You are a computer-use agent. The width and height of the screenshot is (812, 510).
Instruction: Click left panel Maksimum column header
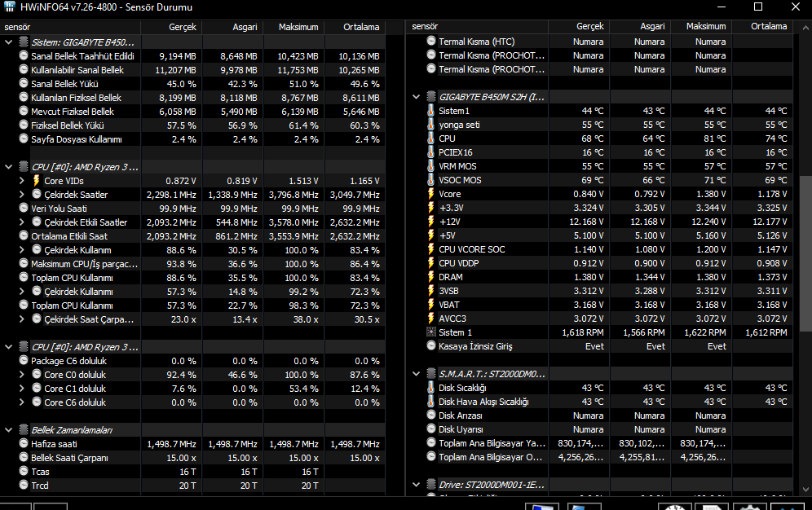pos(294,27)
